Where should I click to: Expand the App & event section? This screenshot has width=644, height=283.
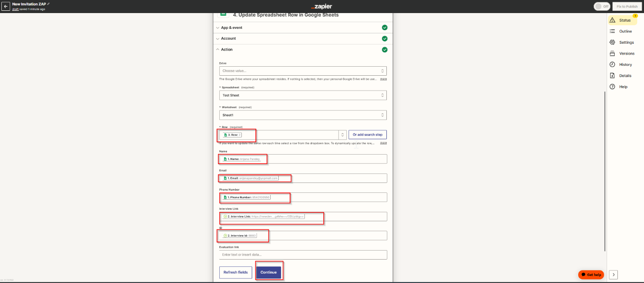[303, 27]
